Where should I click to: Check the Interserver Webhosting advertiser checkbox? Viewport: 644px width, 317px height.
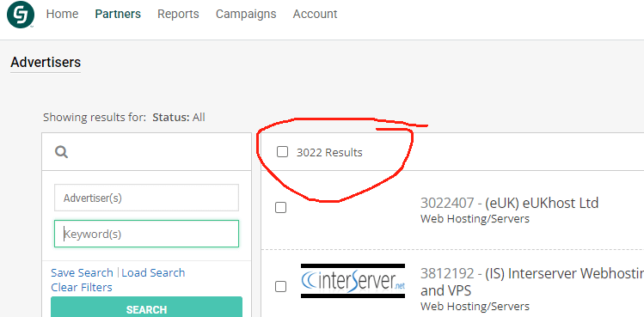point(280,286)
